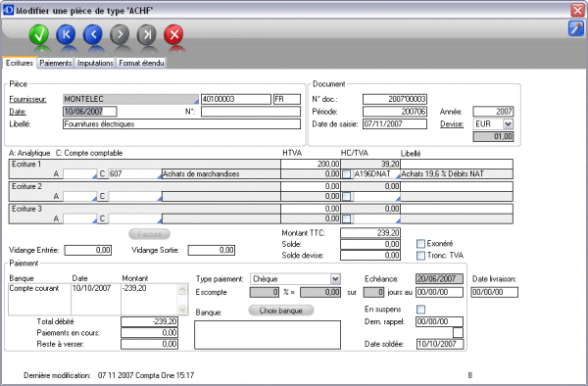Viewport: 588px width, 386px height.
Task: Switch to the Paiements tab
Action: pos(56,63)
